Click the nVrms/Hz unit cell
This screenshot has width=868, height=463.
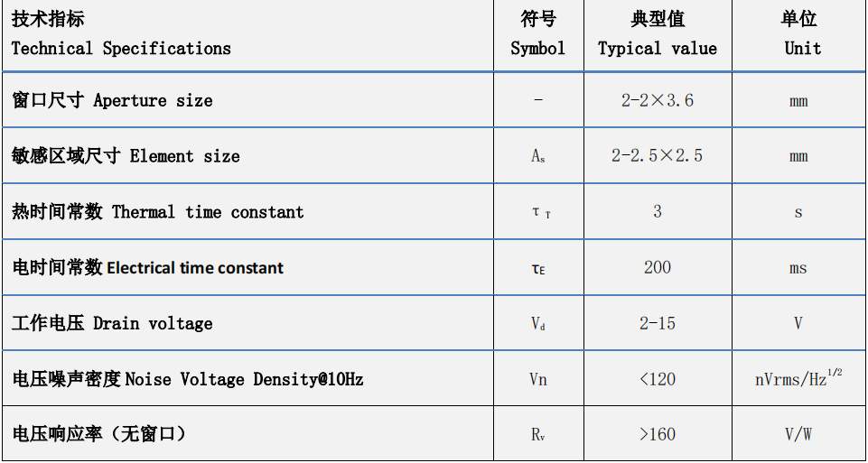[798, 378]
